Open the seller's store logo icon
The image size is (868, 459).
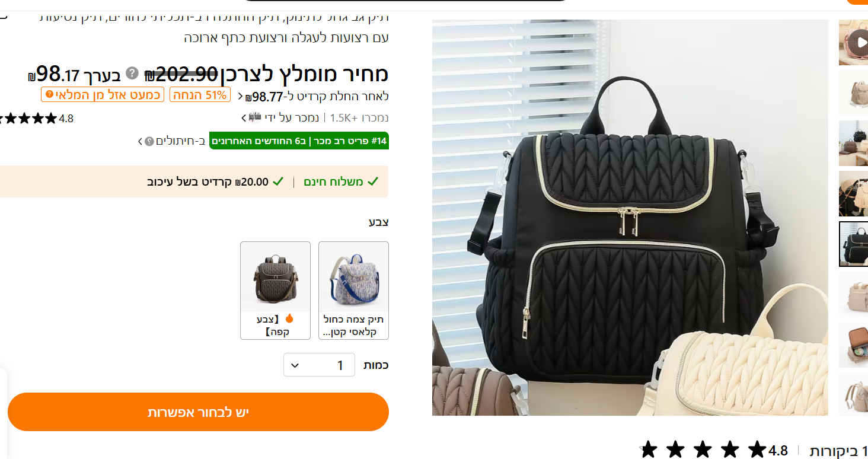pos(255,117)
